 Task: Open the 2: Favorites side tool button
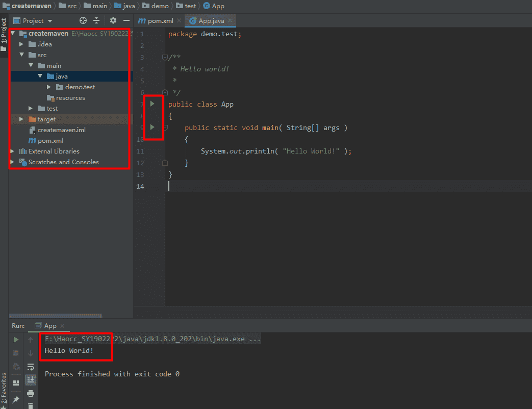click(x=4, y=390)
